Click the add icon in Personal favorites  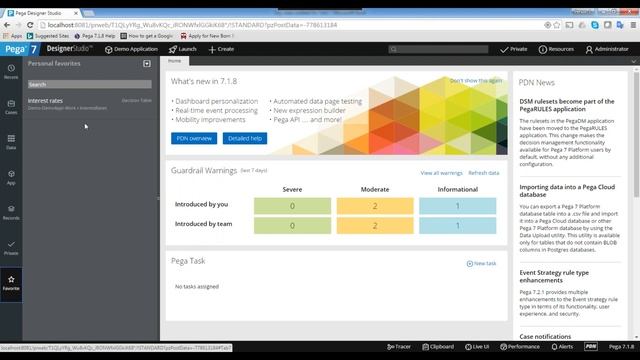point(147,64)
